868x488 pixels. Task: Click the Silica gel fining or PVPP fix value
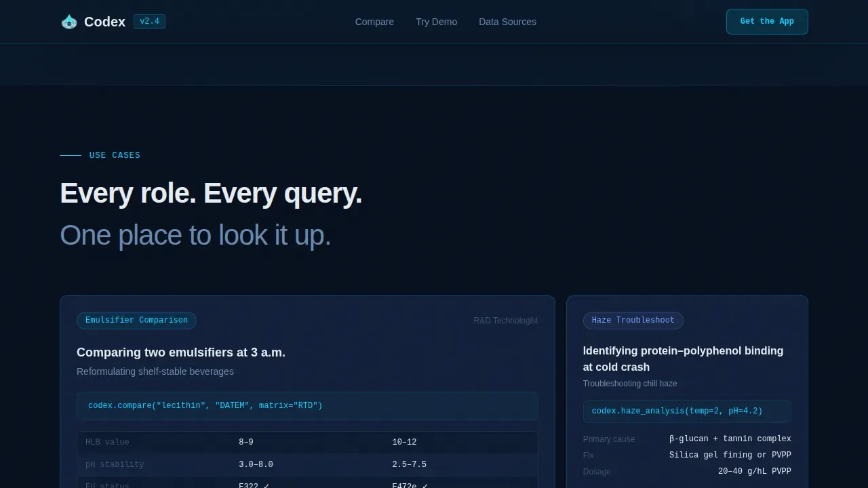730,455
